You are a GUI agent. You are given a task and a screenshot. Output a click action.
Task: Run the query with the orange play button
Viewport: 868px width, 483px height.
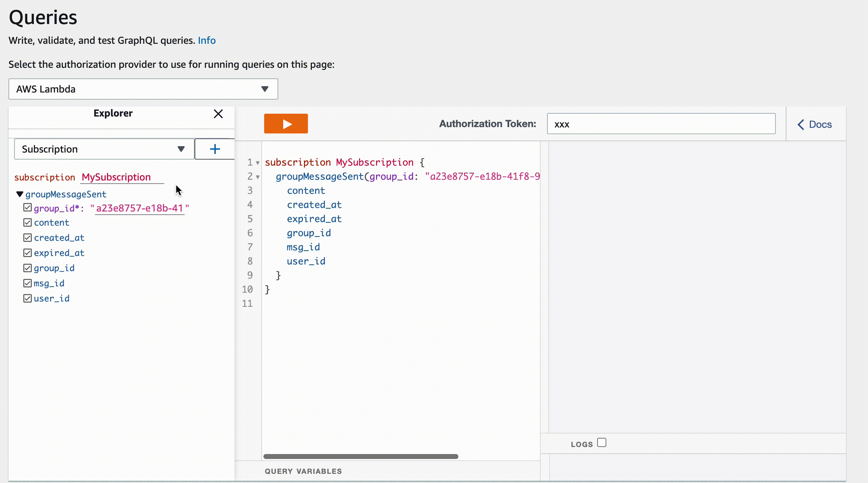[x=286, y=124]
